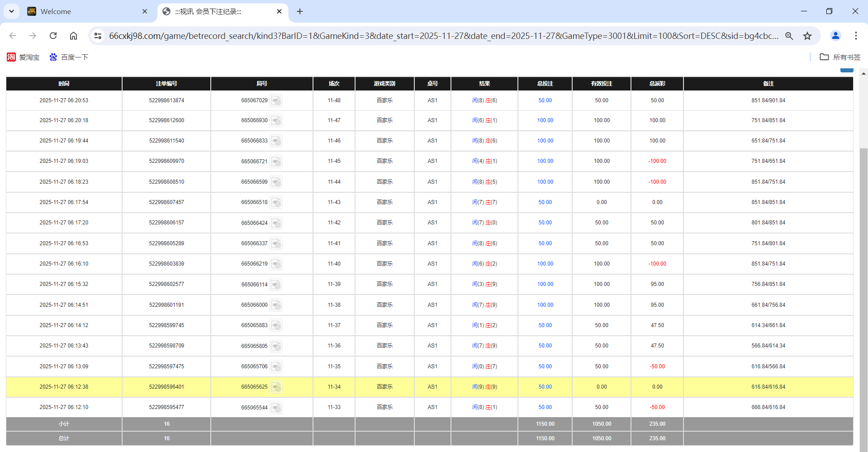Expand the tab search dropdown arrow
868x452 pixels.
click(11, 11)
